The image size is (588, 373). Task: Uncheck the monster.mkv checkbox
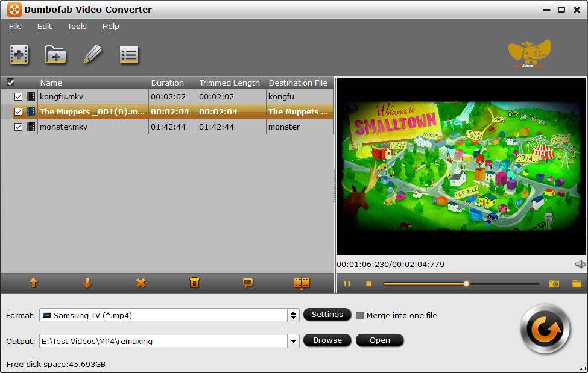coord(18,127)
